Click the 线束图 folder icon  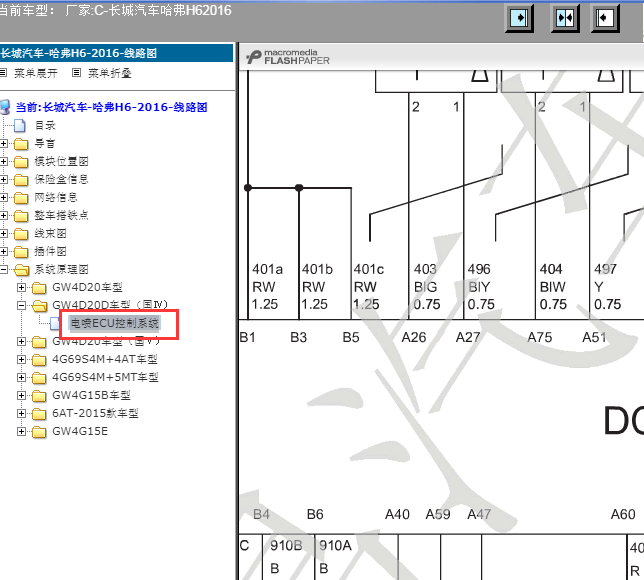pos(21,234)
